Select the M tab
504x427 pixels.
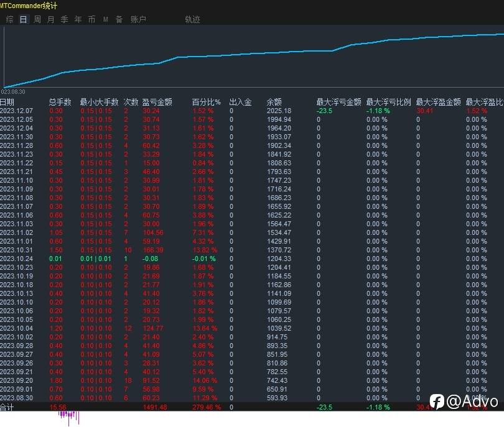click(105, 20)
